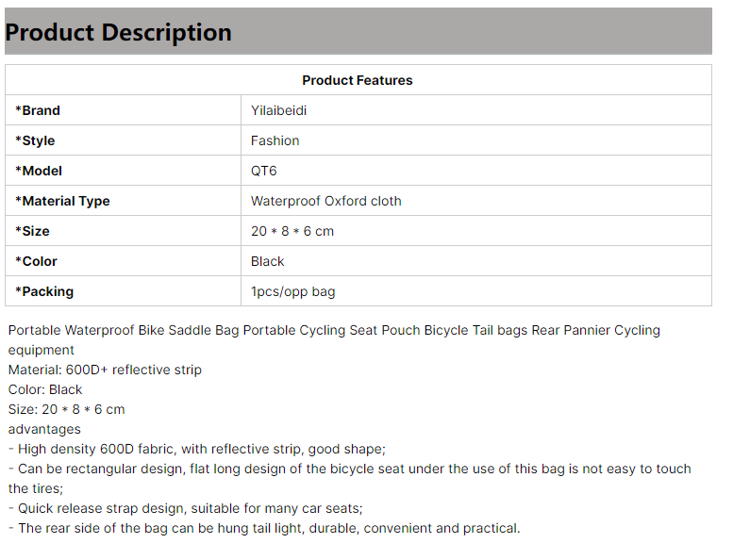The image size is (750, 560).
Task: Select the 1pcs/opp bag value
Action: coord(292,291)
